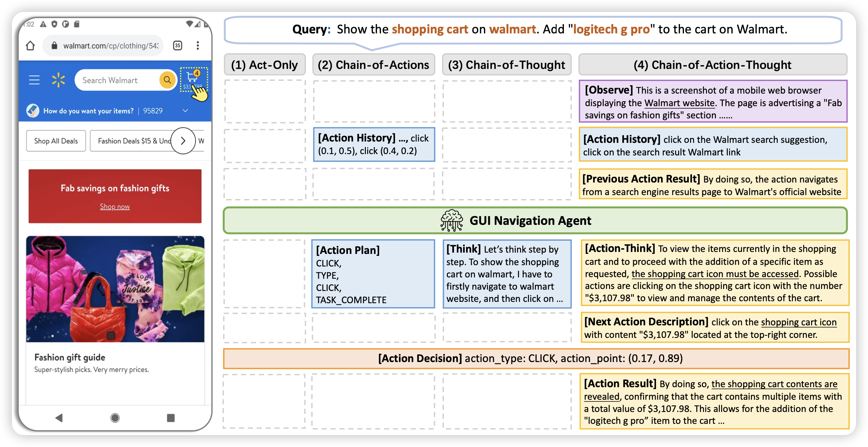Click the Walmart spark logo
This screenshot has width=868, height=447.
(x=58, y=80)
